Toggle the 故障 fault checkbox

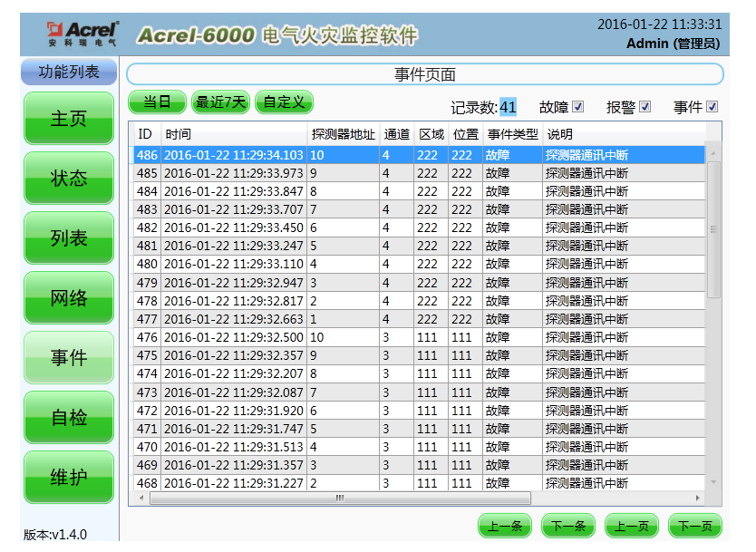(577, 107)
